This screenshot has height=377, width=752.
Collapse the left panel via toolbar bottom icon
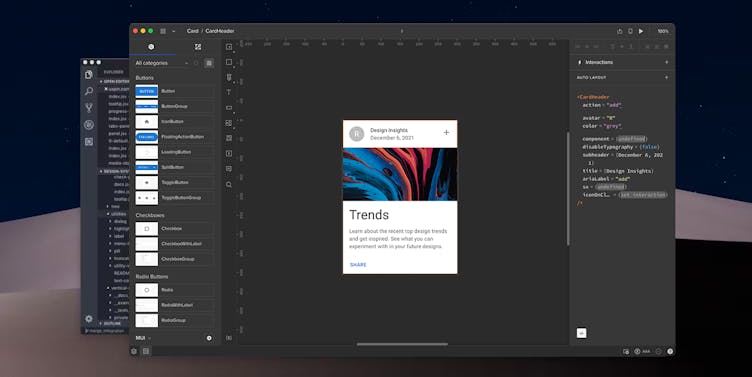pos(229,338)
